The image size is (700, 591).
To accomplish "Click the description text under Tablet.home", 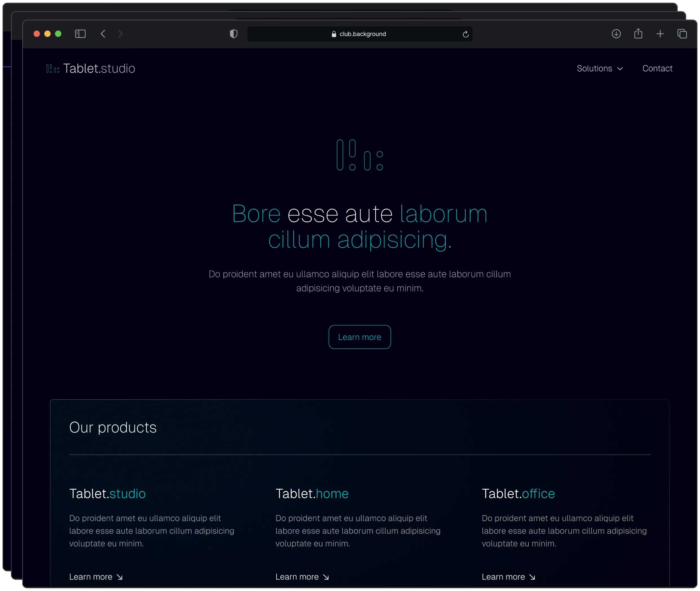I will [358, 531].
